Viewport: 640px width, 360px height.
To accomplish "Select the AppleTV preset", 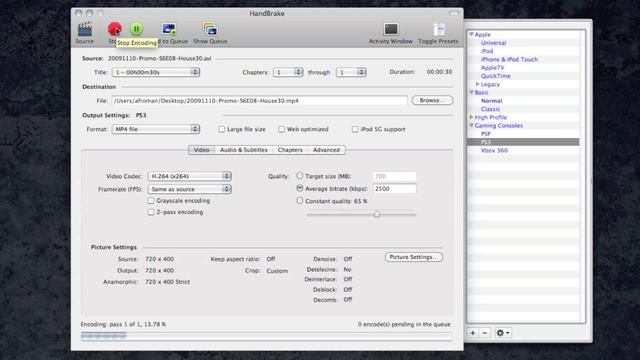I will point(492,68).
